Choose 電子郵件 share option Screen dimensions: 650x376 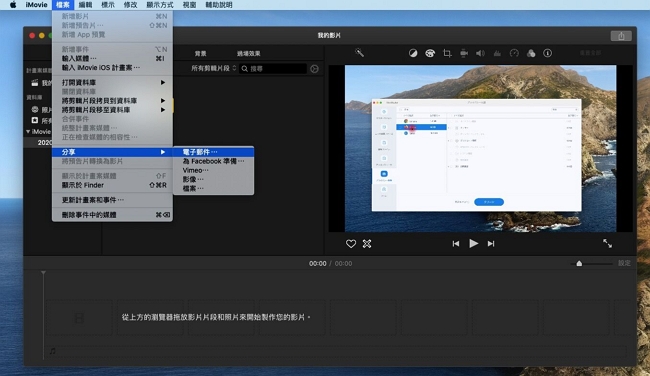coord(213,152)
